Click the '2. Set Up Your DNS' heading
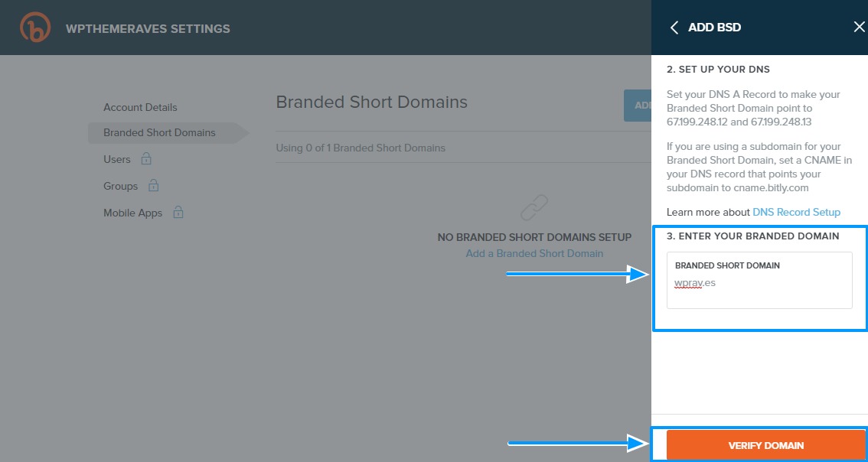 (718, 70)
